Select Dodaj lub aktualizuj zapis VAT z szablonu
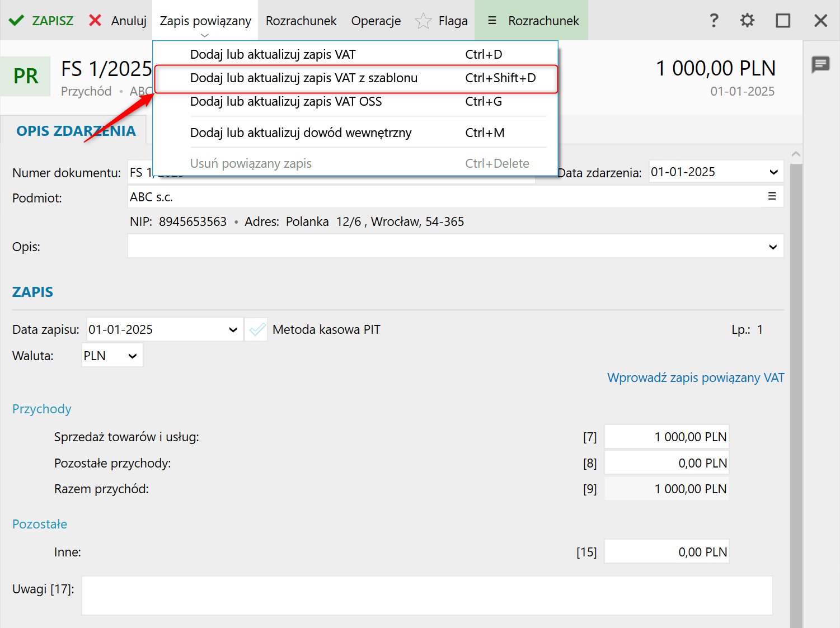This screenshot has height=628, width=840. [356, 78]
